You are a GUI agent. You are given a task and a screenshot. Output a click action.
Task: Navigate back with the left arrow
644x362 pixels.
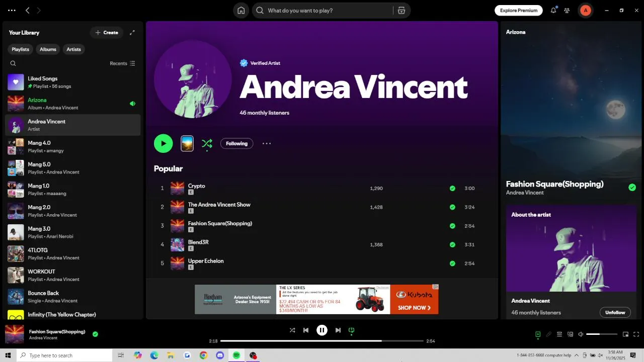28,10
